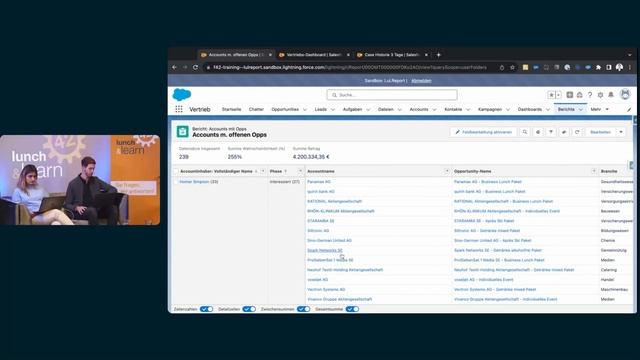The image size is (640, 360).
Task: Check the Homer Simpson row checkbox
Action: pyautogui.click(x=176, y=182)
